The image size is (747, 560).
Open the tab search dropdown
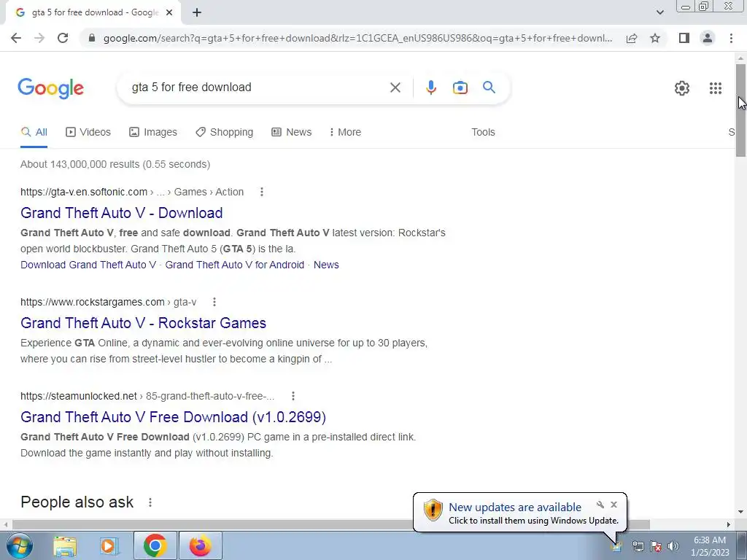[x=659, y=12]
